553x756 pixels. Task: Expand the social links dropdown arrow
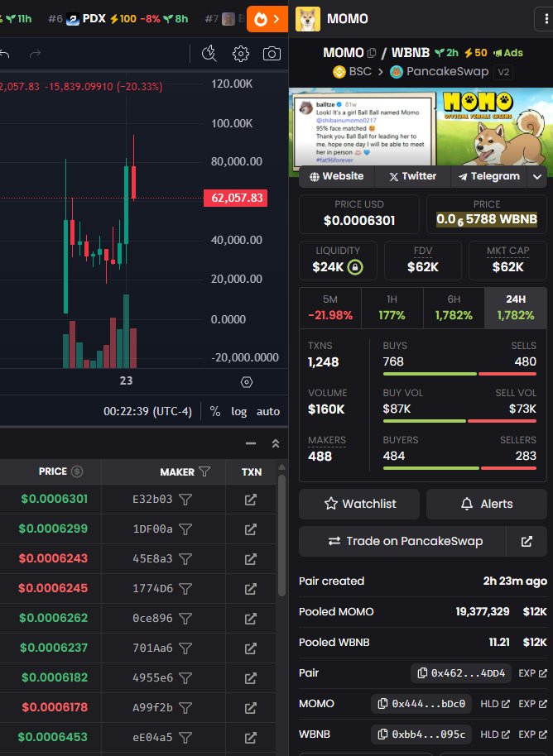(537, 176)
